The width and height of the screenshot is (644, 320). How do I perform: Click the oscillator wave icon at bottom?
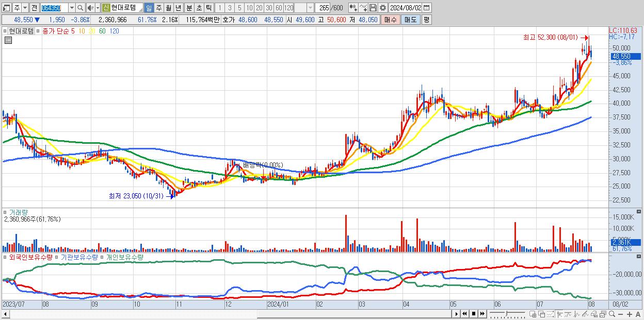(x=577, y=314)
